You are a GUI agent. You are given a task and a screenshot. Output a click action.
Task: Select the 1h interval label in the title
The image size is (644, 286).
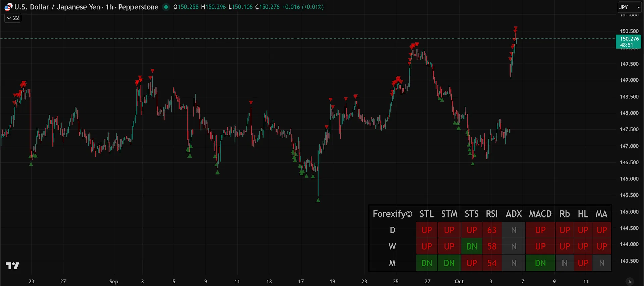[x=109, y=7]
